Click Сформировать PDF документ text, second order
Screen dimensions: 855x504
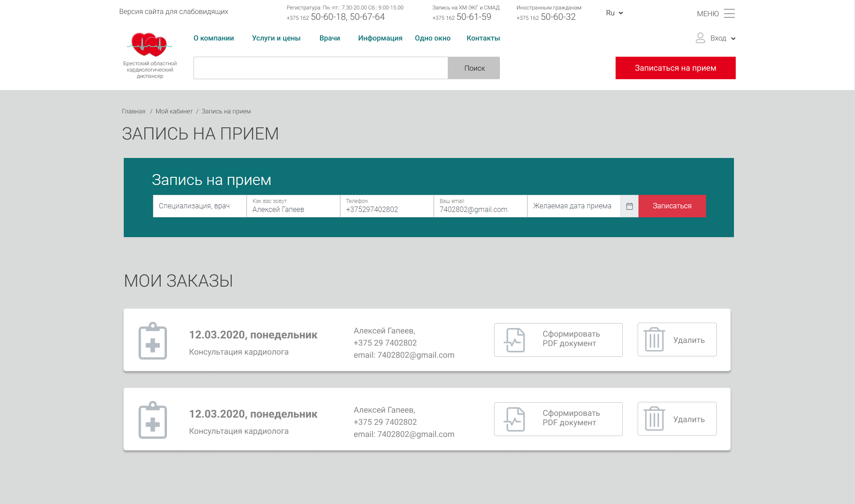[x=571, y=418]
